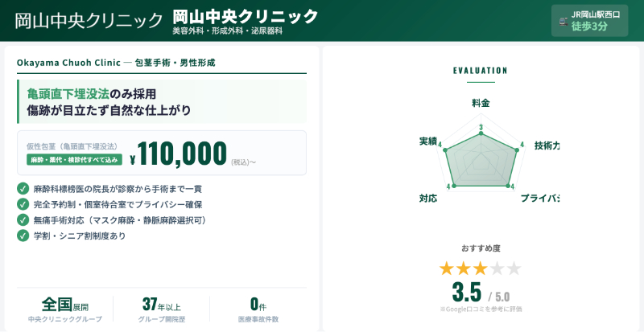Click the 3.5 overall rating score
The image size is (644, 336).
pyautogui.click(x=466, y=291)
